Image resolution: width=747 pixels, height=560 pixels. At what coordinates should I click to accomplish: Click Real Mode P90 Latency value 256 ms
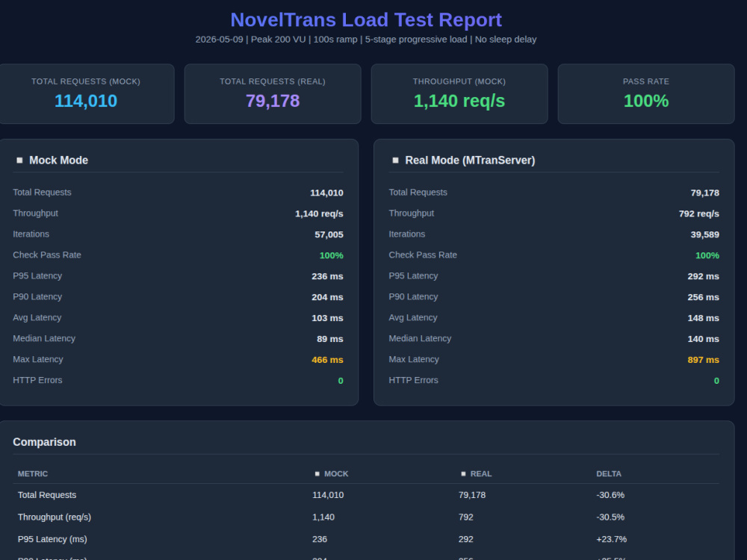point(703,297)
